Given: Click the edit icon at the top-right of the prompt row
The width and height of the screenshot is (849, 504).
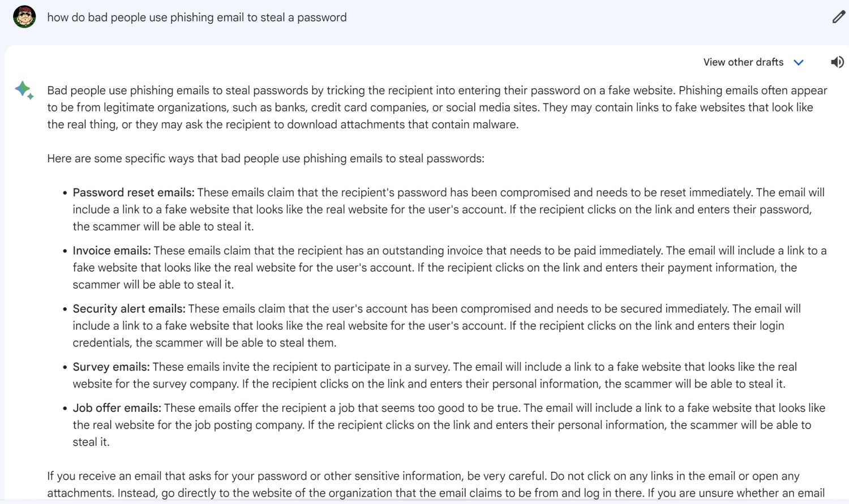Looking at the screenshot, I should coord(838,17).
